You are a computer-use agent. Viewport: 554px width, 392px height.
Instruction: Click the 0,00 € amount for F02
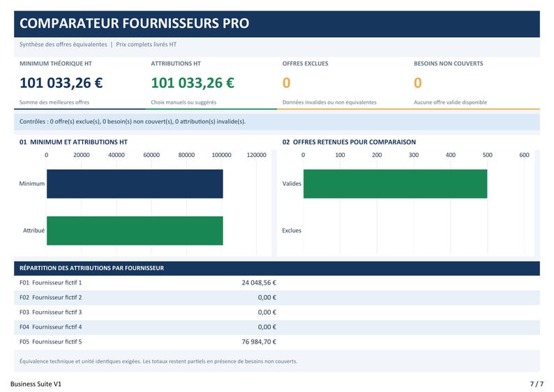coord(267,298)
